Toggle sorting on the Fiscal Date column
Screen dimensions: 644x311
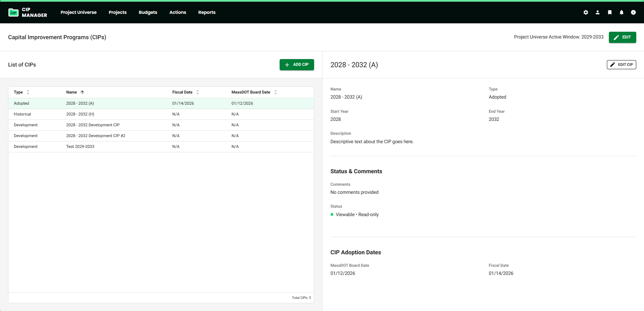pos(197,92)
